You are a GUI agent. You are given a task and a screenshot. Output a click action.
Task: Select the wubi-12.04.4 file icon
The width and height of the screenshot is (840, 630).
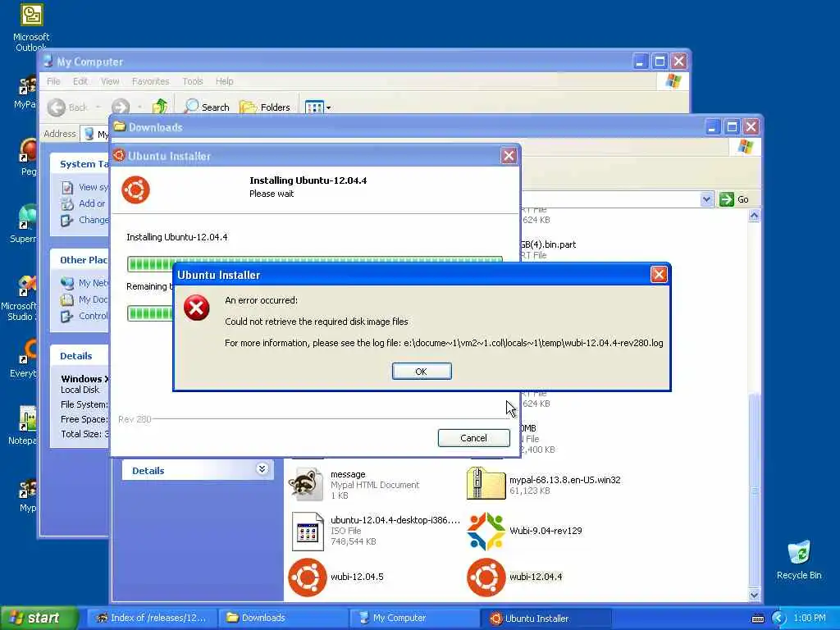(x=486, y=577)
